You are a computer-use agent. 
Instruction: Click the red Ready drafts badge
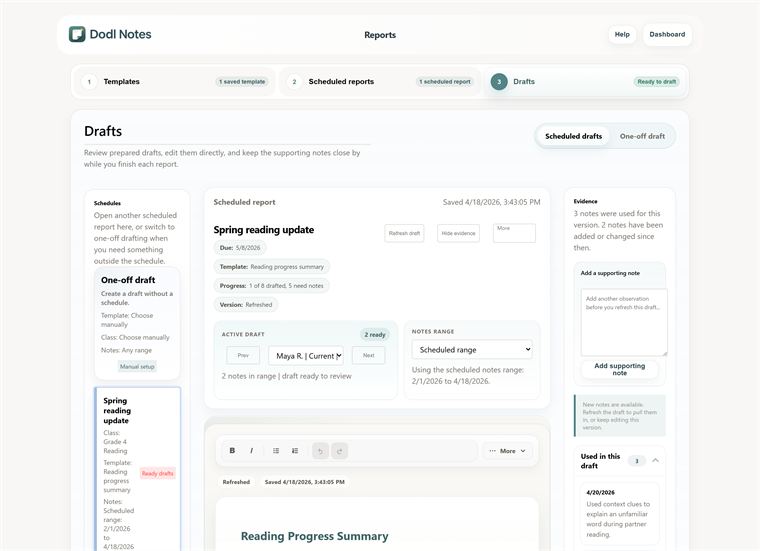158,473
